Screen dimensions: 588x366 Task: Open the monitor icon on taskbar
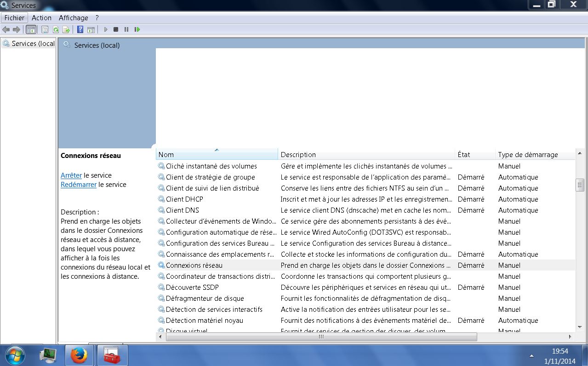(49, 355)
